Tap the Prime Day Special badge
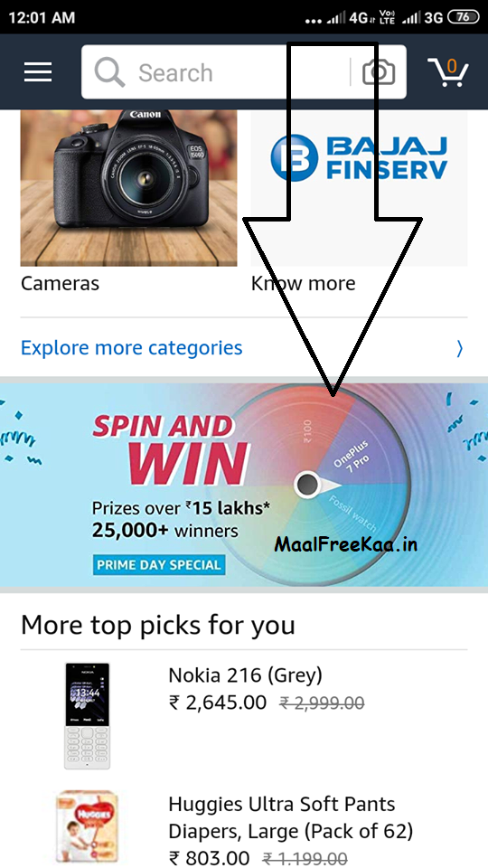 [x=158, y=565]
